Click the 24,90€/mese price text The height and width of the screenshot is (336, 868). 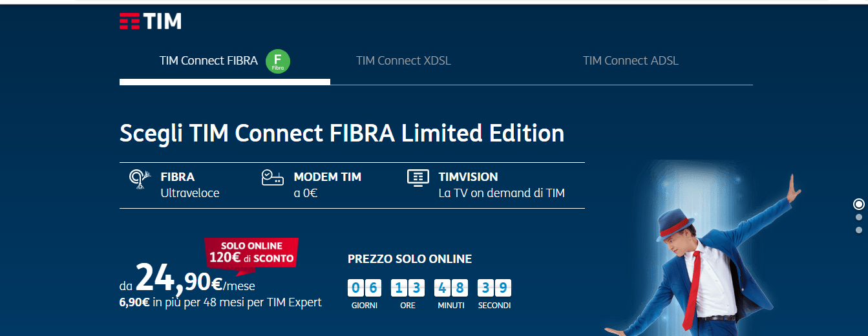[x=187, y=280]
